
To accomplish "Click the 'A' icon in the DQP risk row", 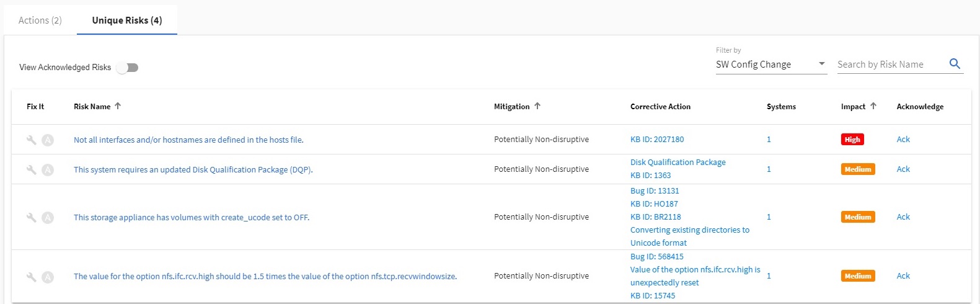I will [x=48, y=169].
